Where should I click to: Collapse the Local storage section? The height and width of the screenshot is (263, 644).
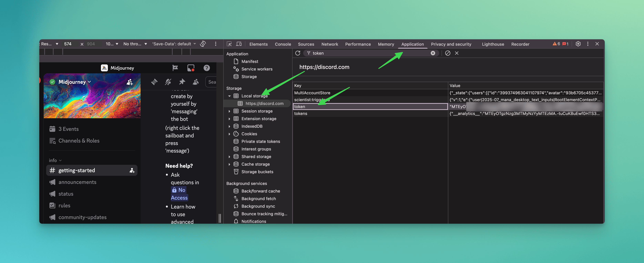(229, 96)
